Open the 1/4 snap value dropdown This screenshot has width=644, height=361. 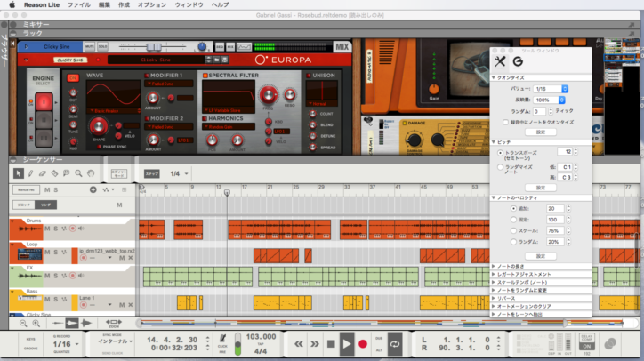pos(179,173)
